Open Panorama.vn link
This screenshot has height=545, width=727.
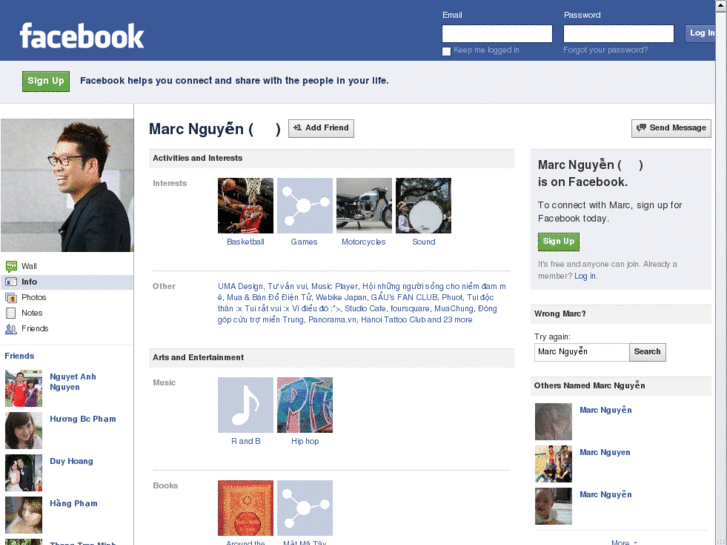coord(332,320)
